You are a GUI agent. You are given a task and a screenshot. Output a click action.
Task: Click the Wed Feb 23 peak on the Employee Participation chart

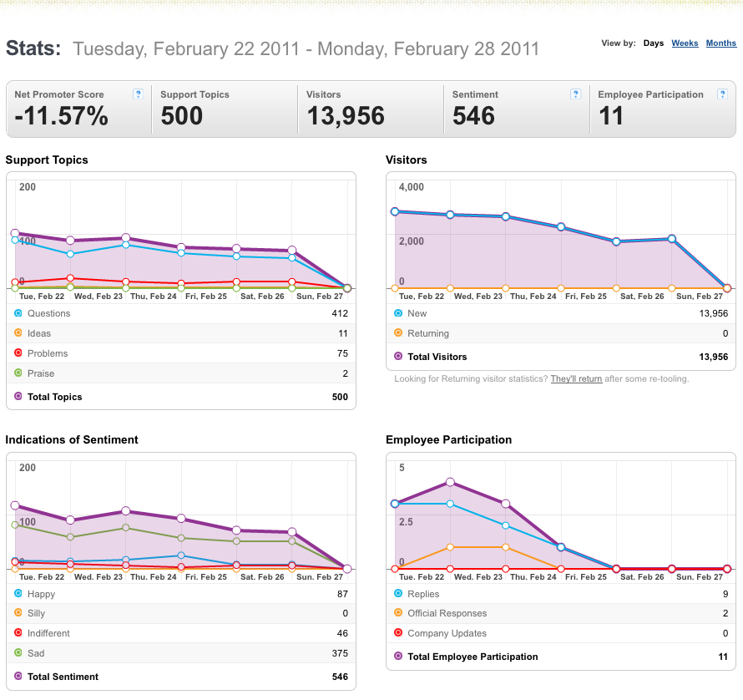[x=450, y=482]
